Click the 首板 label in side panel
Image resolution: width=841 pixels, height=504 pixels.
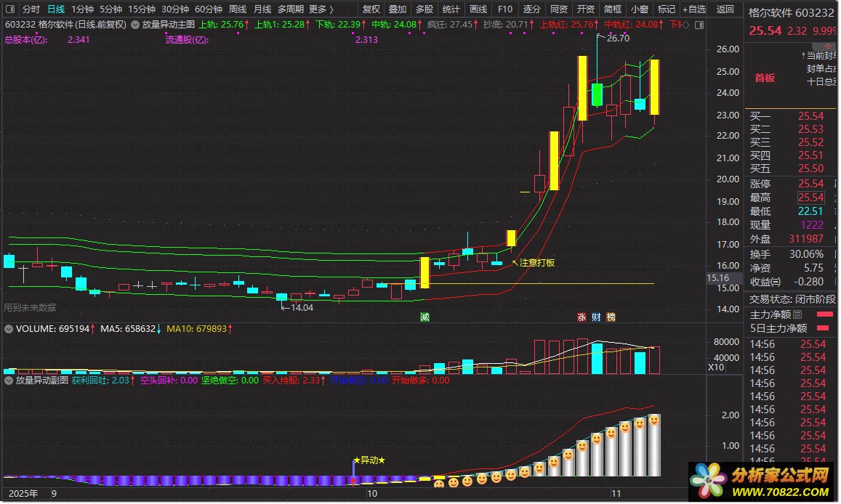coord(765,78)
